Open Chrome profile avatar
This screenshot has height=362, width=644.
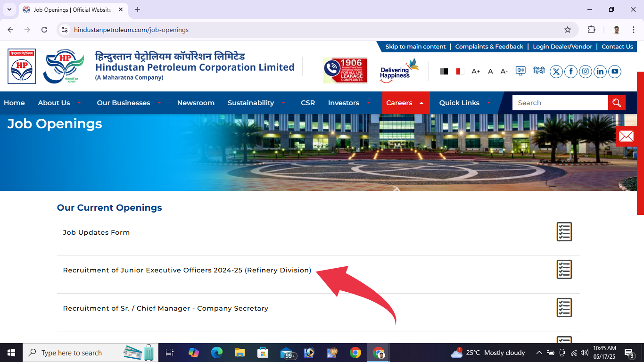[617, 30]
